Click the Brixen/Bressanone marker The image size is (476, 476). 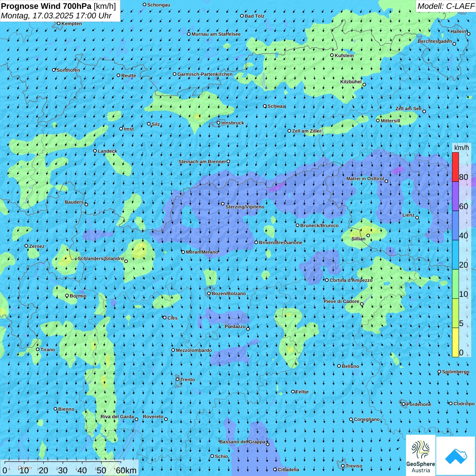256,242
